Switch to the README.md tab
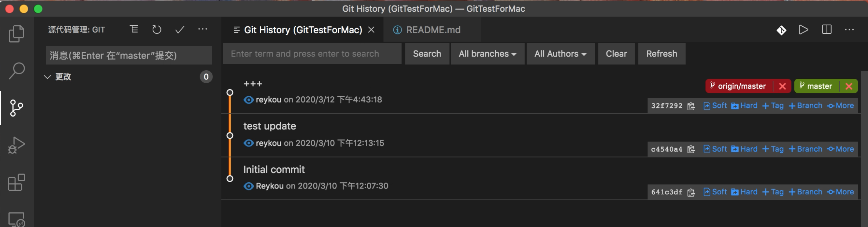The height and width of the screenshot is (227, 868). (x=433, y=30)
